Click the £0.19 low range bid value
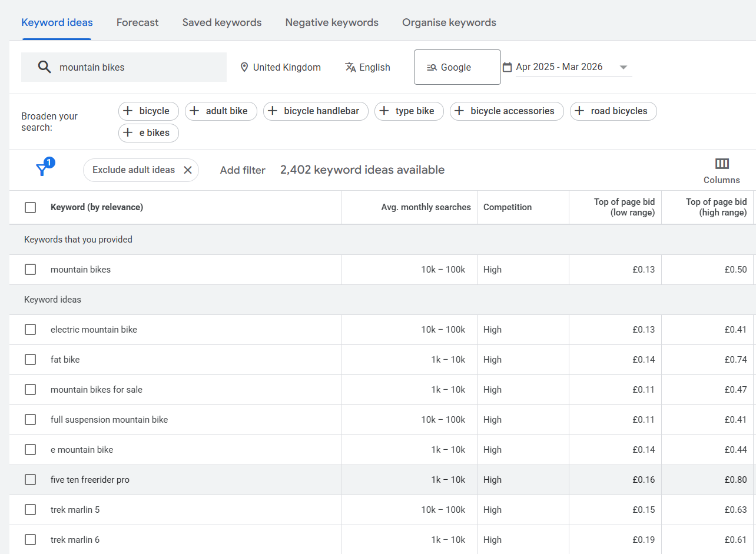 tap(644, 540)
